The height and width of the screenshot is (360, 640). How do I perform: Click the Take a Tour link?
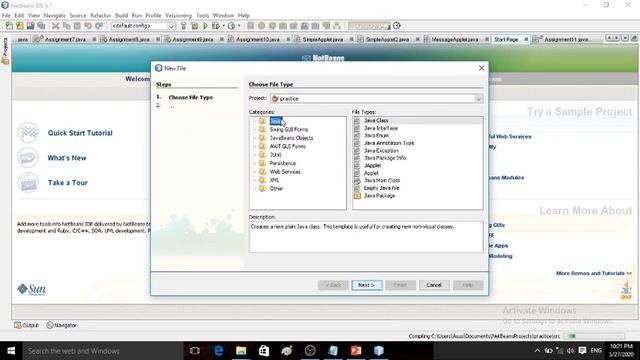click(x=68, y=183)
